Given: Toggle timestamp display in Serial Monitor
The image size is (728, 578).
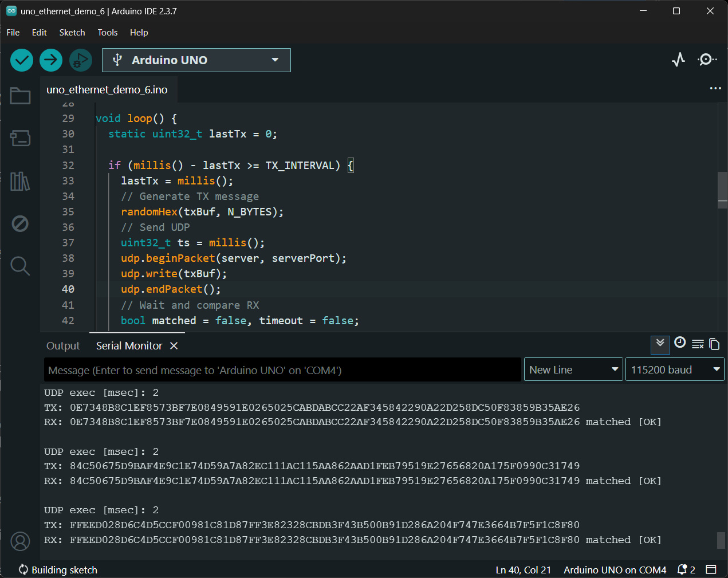Looking at the screenshot, I should tap(680, 343).
